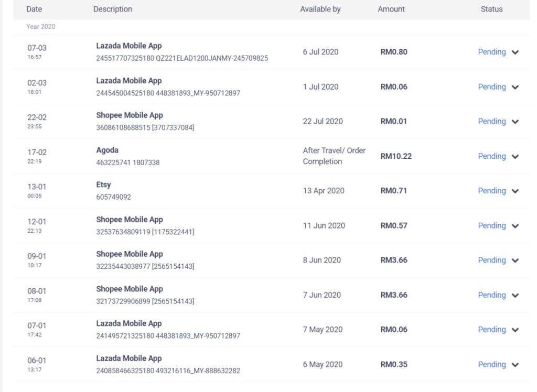Expand chevron for Lazada RM0.35 row
Viewport: 537px width, 392px height.
click(515, 365)
